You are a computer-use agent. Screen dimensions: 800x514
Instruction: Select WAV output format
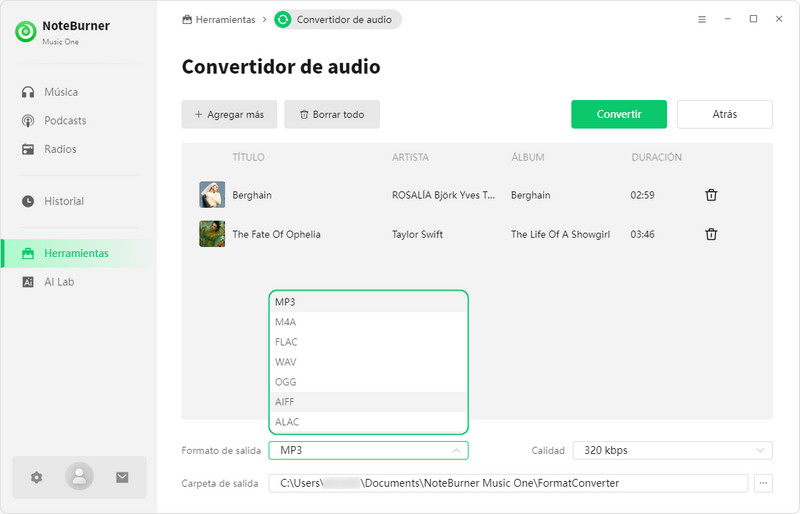pyautogui.click(x=368, y=362)
